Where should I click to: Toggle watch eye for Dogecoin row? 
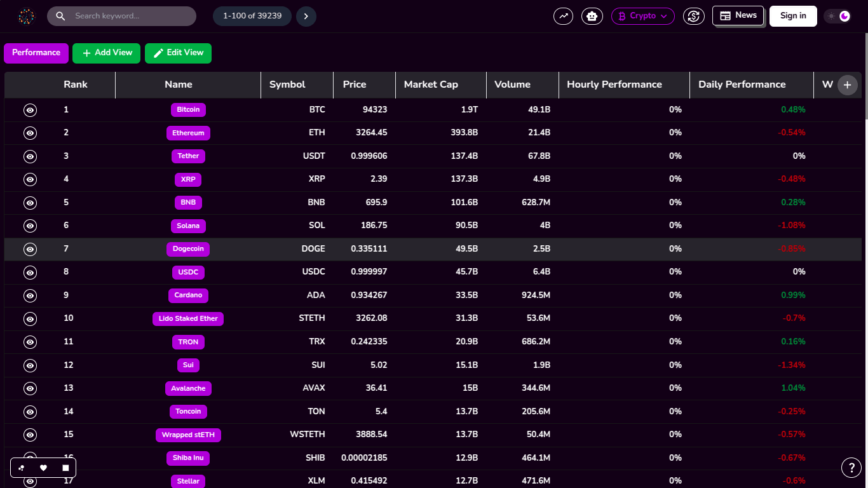30,249
